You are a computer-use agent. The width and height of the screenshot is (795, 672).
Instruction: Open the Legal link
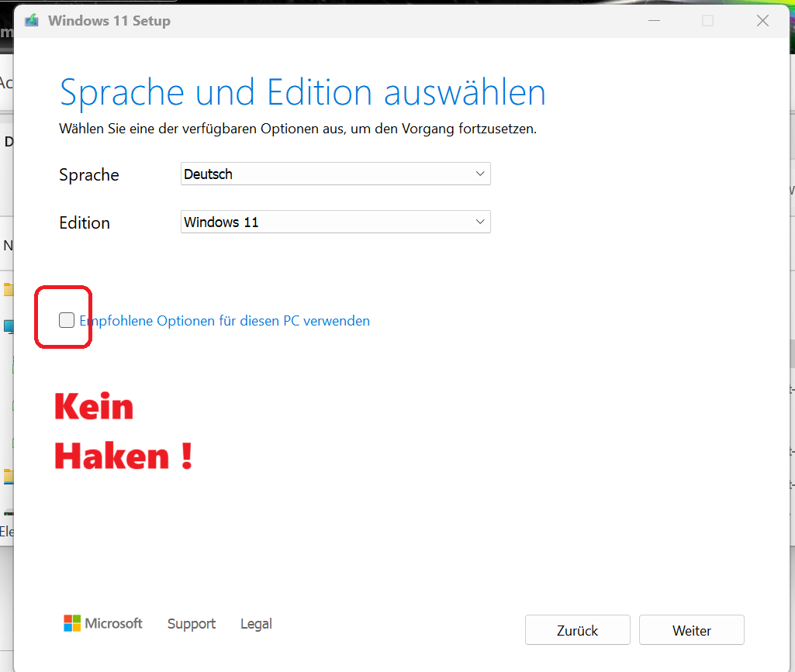point(256,624)
